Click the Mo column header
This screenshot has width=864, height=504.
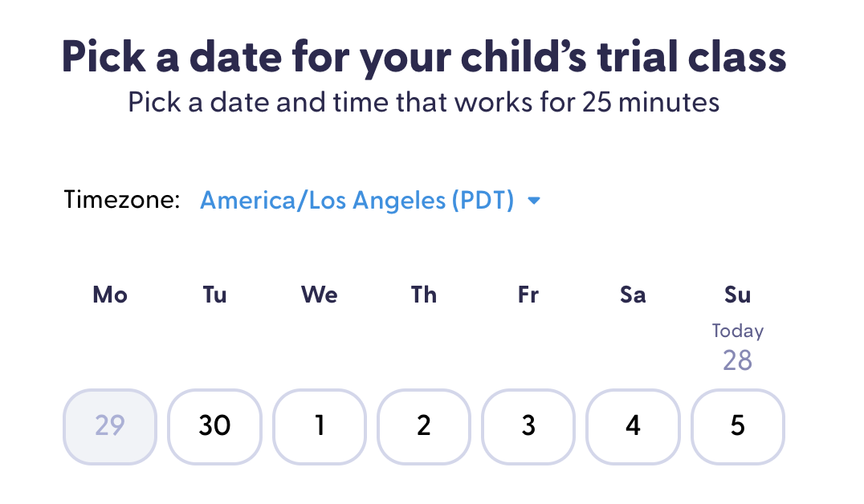tap(110, 295)
